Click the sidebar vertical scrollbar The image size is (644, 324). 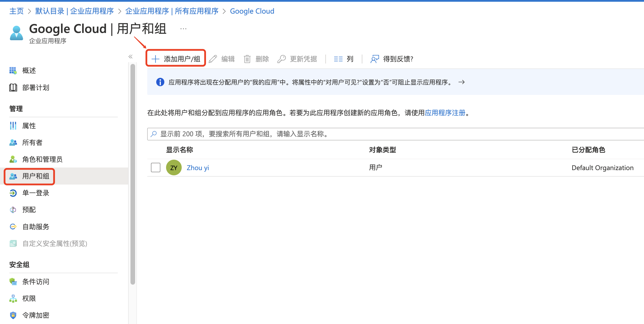click(x=133, y=174)
